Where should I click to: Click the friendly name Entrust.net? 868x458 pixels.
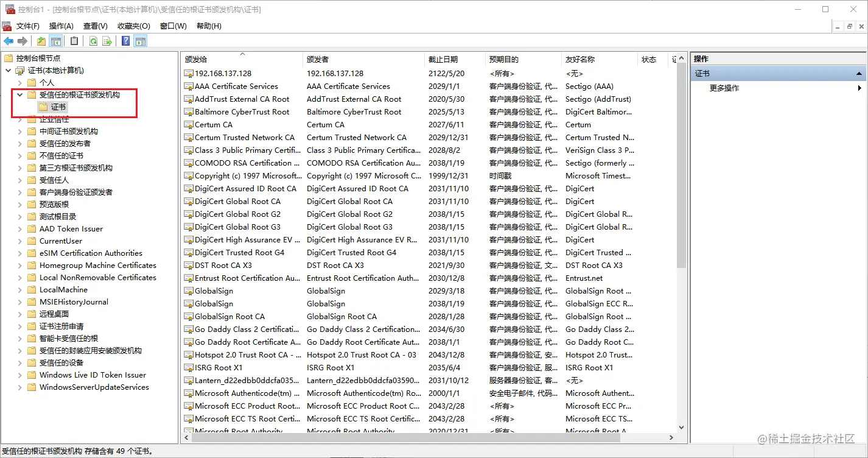coord(584,278)
